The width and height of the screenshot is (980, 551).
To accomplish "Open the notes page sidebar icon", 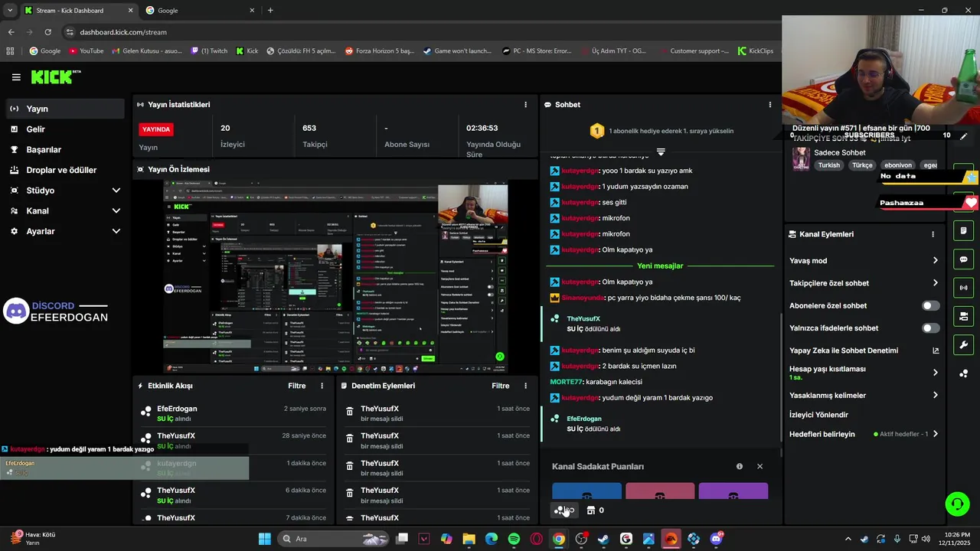I will tap(963, 231).
